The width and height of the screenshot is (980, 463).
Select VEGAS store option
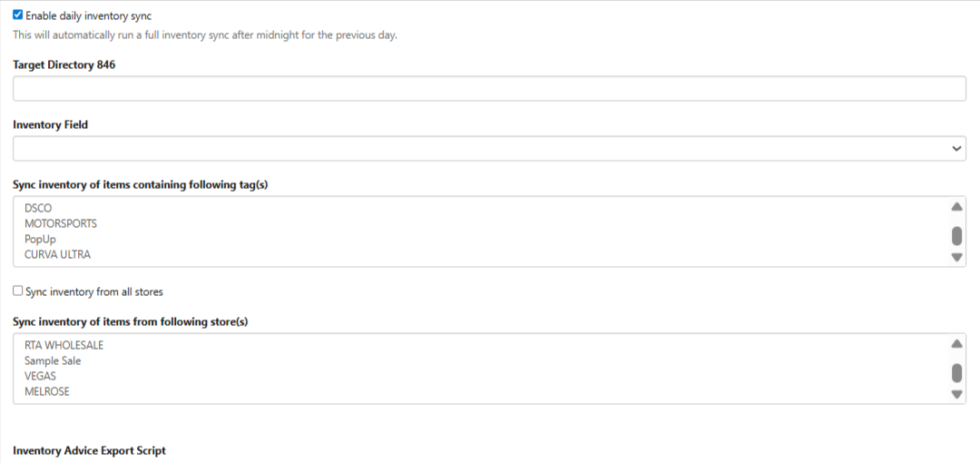40,376
